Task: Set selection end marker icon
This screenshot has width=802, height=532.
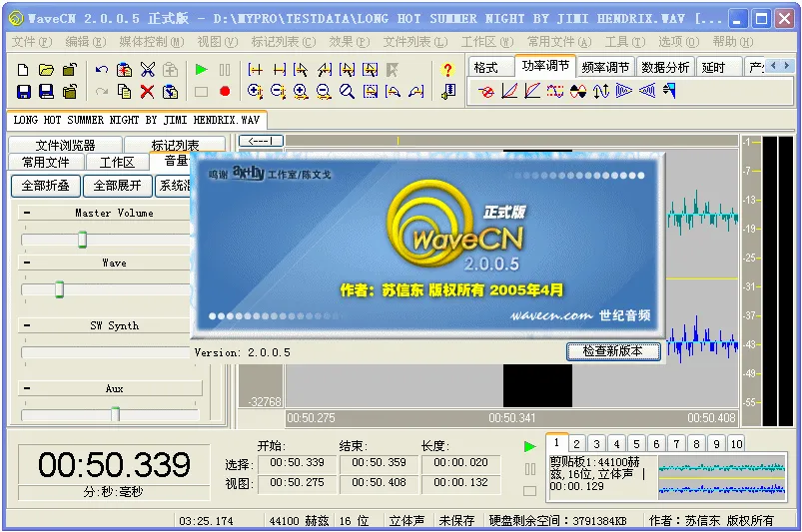Action: pyautogui.click(x=279, y=70)
